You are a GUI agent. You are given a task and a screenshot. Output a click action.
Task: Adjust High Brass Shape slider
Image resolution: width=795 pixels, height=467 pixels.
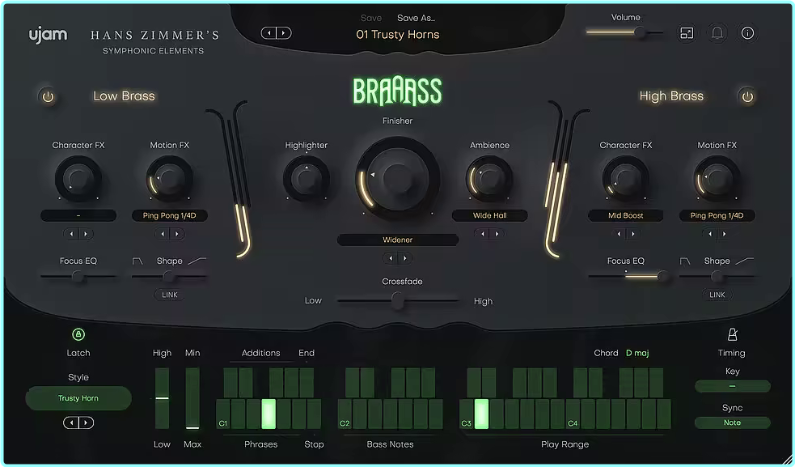tap(717, 276)
